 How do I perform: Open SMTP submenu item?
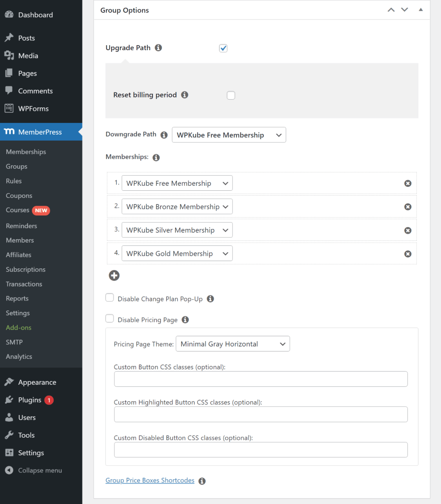click(x=14, y=342)
